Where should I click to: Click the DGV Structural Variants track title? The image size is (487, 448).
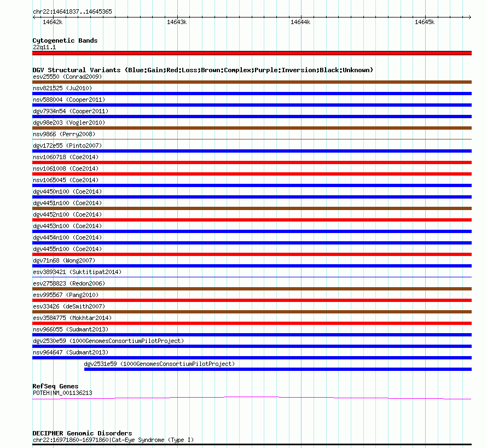tap(203, 70)
